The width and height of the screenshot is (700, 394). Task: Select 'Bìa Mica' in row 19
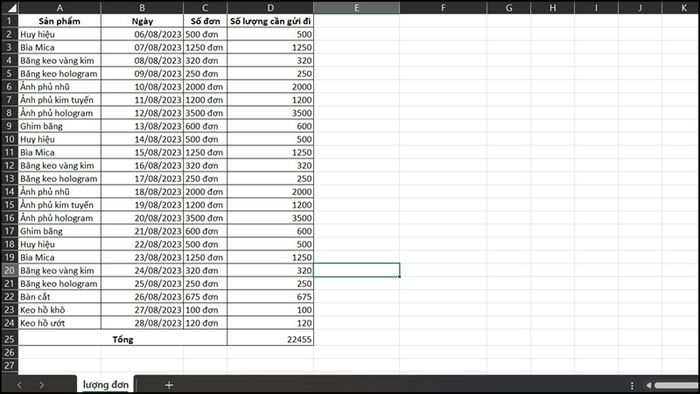(59, 257)
